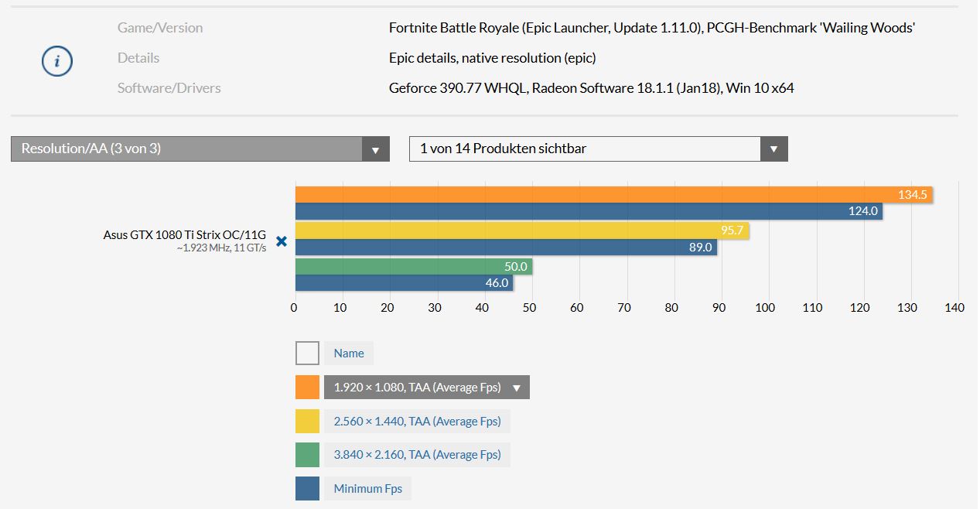This screenshot has width=980, height=509.
Task: Click the Game/Version label
Action: (x=160, y=28)
